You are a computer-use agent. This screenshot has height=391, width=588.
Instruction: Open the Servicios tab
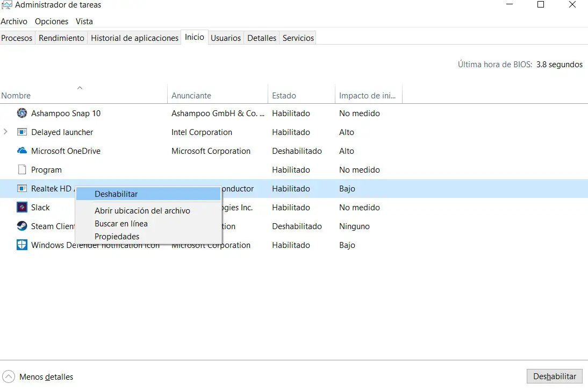(298, 38)
